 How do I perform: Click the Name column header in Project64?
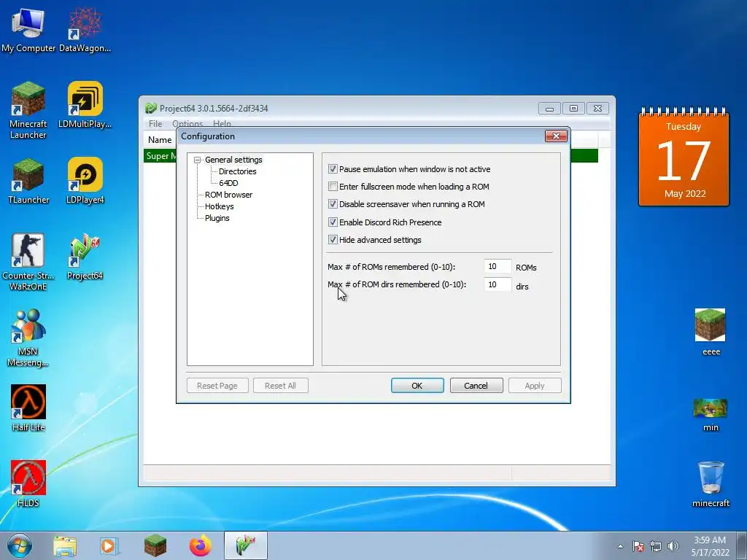(160, 140)
